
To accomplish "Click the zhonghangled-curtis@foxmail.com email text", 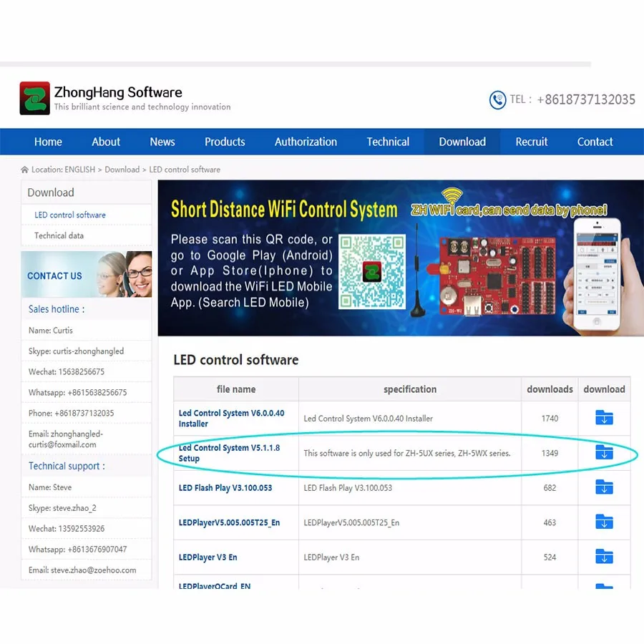I will click(x=66, y=439).
